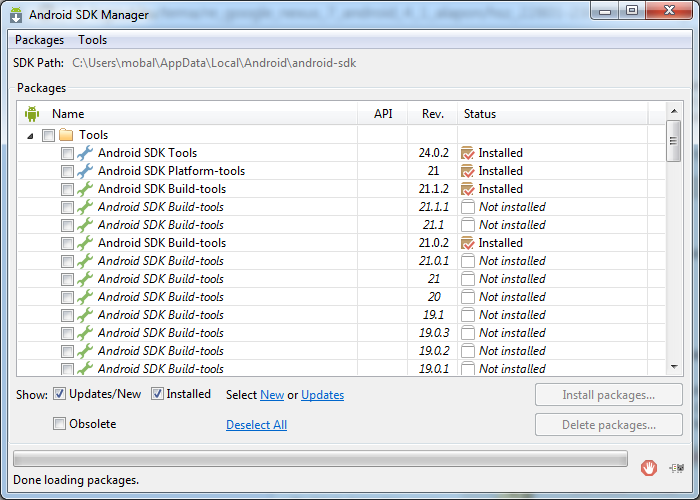Select Build-tools rev 21 checkbox
The image size is (700, 500).
coord(67,279)
